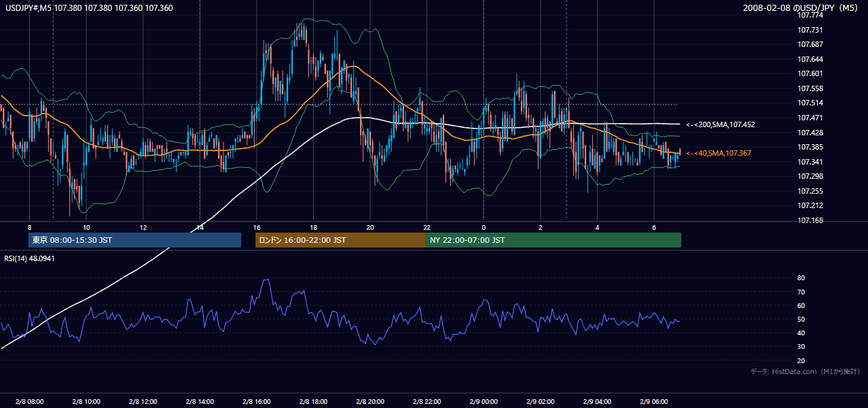
Task: Click hour tick 18 below the price chart
Action: (313, 227)
